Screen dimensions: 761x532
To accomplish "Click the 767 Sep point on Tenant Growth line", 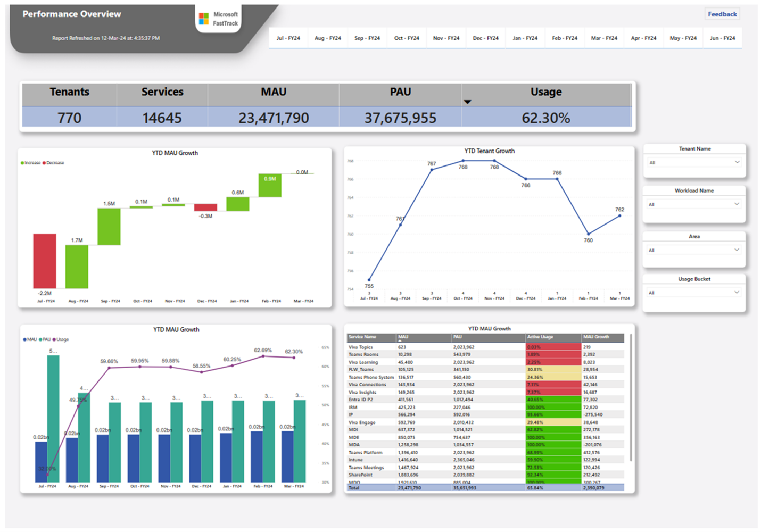I will (432, 170).
